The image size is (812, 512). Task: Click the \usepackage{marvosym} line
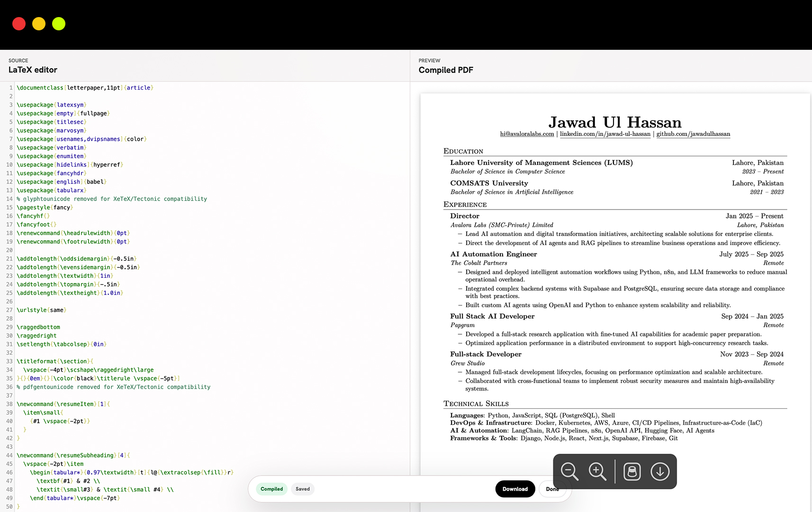tap(52, 130)
